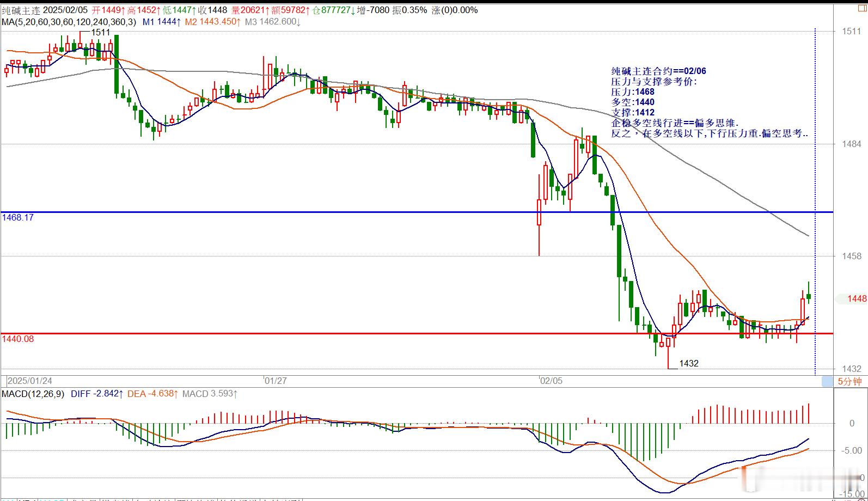The image size is (868, 501).
Task: Select the blue horizontal line at 1468.17
Action: coord(417,212)
